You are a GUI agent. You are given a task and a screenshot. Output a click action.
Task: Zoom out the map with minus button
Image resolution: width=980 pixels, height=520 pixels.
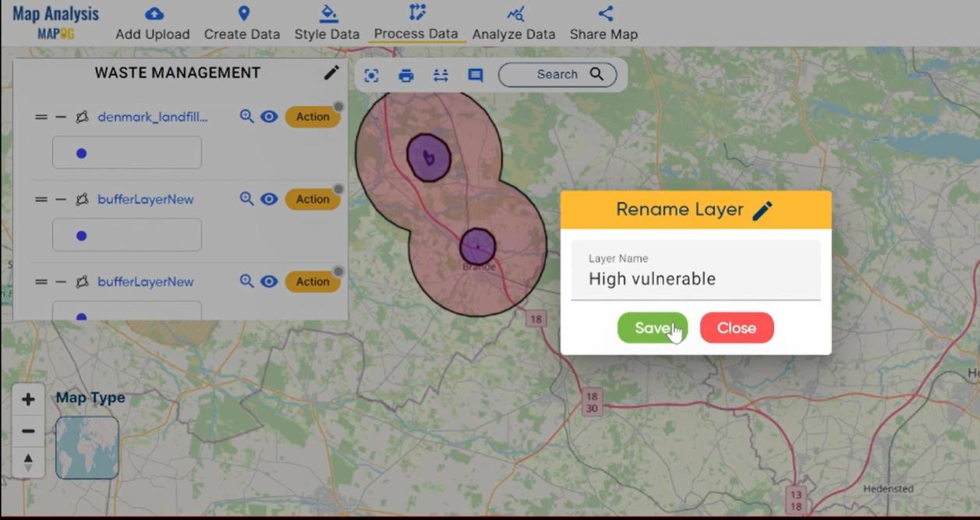(28, 430)
